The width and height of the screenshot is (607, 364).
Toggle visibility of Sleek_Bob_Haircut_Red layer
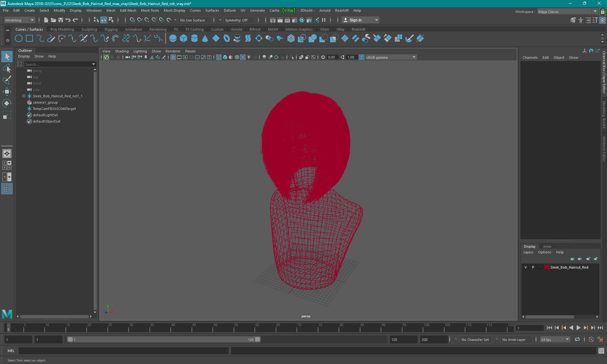(x=526, y=267)
